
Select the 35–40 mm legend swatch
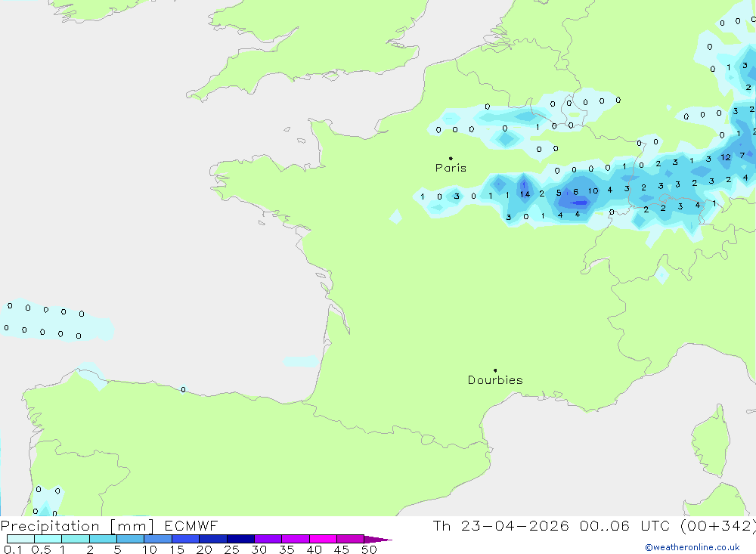[296, 539]
